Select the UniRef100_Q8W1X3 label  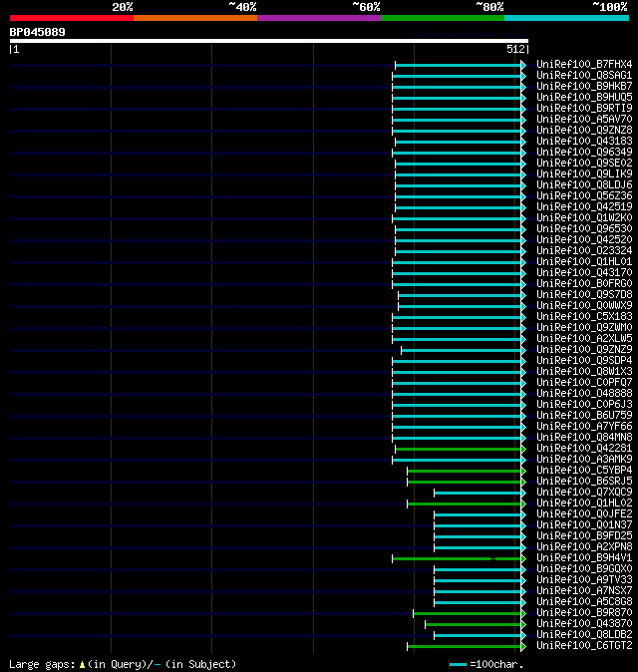[584, 372]
